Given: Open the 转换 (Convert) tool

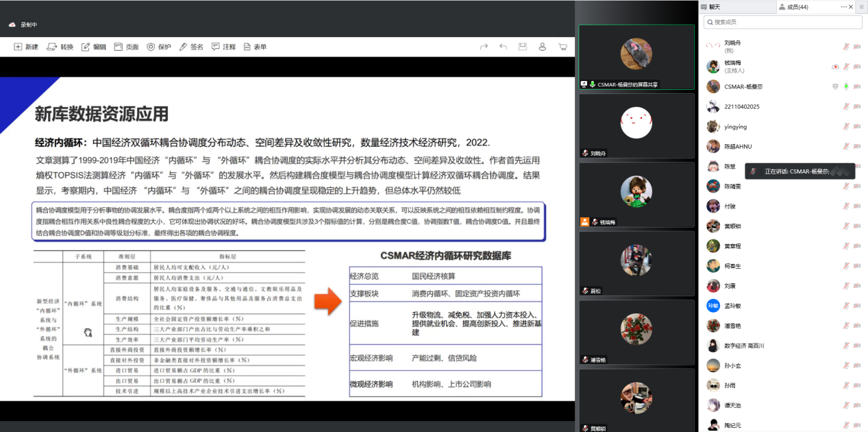Looking at the screenshot, I should pyautogui.click(x=60, y=47).
